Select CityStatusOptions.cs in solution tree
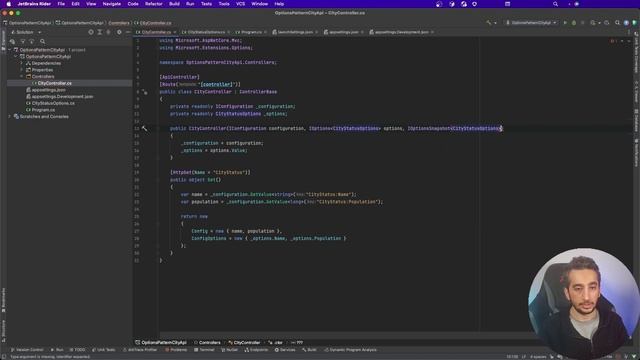The image size is (640, 360). pos(53,103)
